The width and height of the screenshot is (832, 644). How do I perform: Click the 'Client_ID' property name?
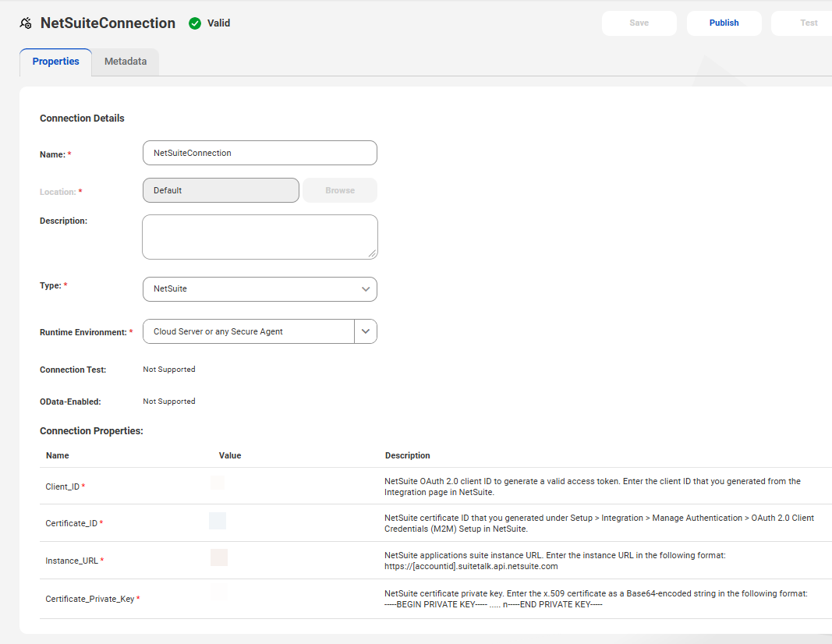point(62,487)
